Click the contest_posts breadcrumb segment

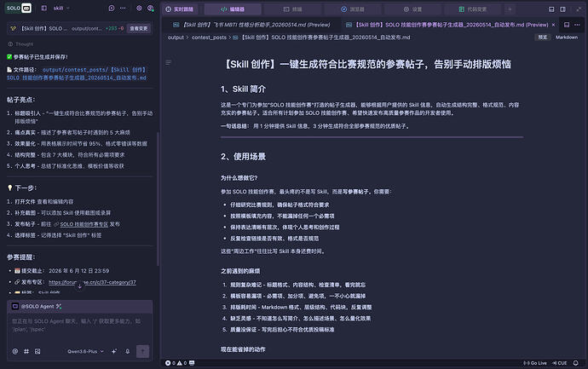click(x=209, y=37)
